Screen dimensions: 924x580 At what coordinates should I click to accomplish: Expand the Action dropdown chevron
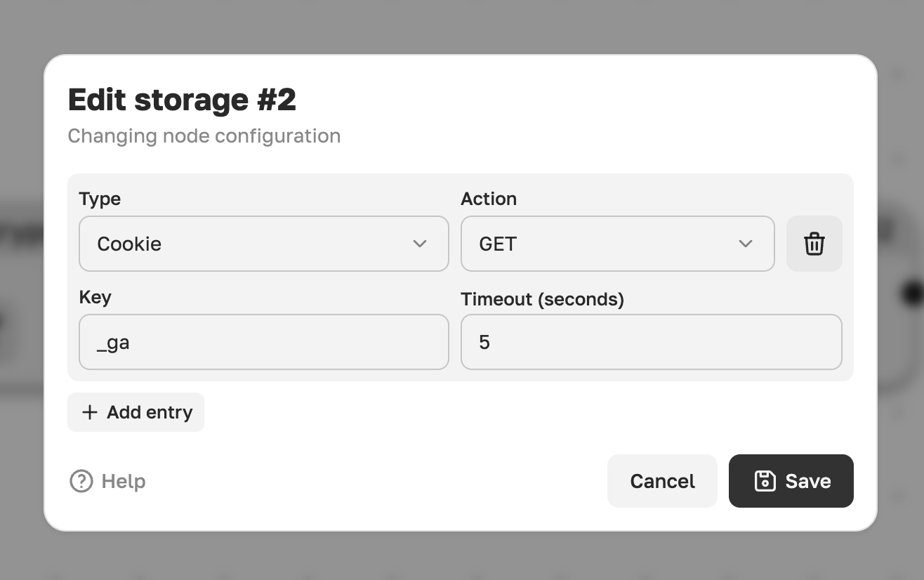pyautogui.click(x=746, y=244)
